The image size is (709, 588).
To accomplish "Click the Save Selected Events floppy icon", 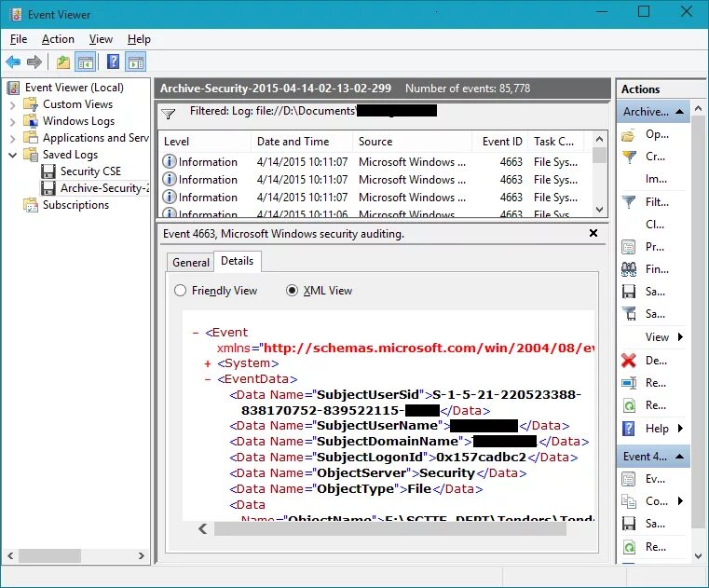I will pos(629,524).
